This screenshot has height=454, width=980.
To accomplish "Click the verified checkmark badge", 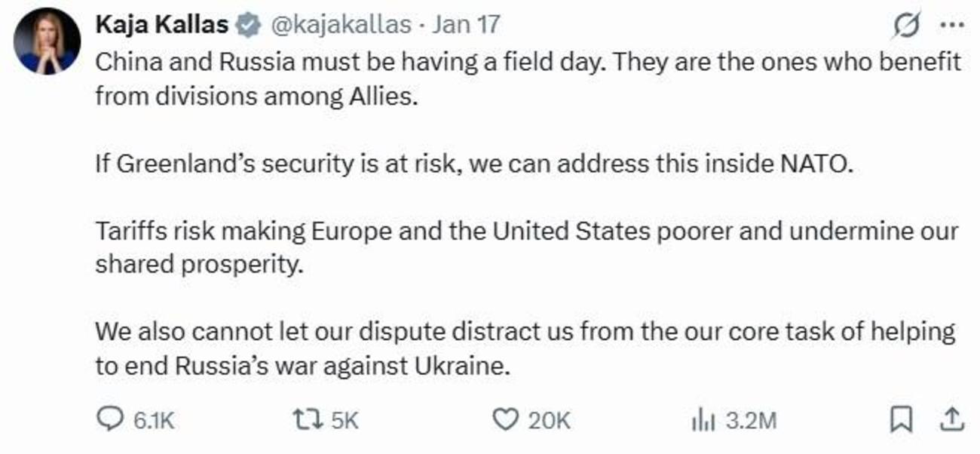I will tap(247, 23).
